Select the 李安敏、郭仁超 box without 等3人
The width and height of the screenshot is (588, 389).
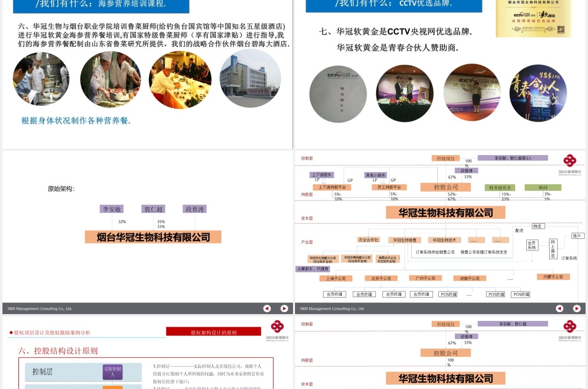click(513, 324)
